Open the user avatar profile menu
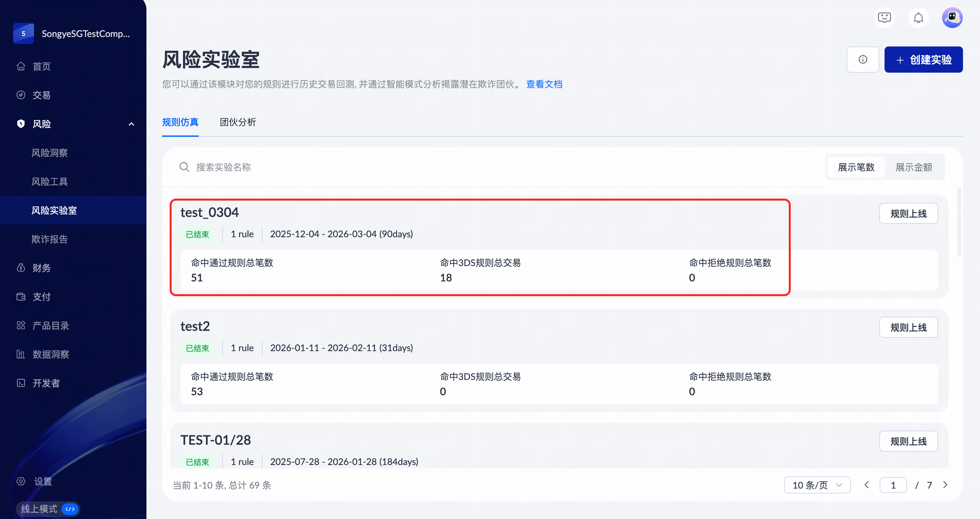The height and width of the screenshot is (519, 980). click(952, 18)
